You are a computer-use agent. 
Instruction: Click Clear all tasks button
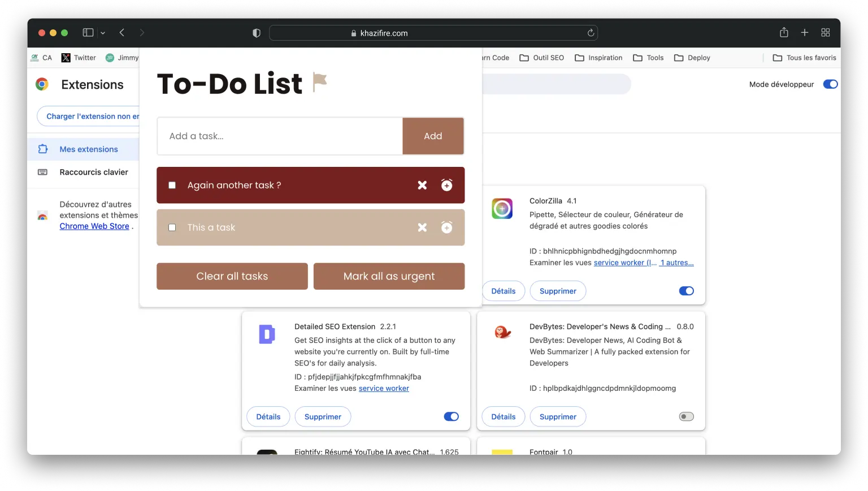point(232,276)
